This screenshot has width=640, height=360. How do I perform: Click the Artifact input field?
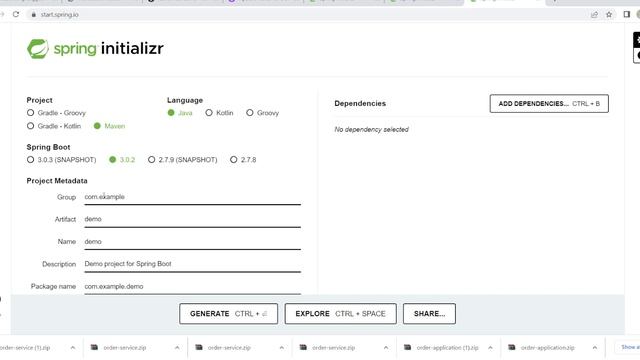point(193,219)
